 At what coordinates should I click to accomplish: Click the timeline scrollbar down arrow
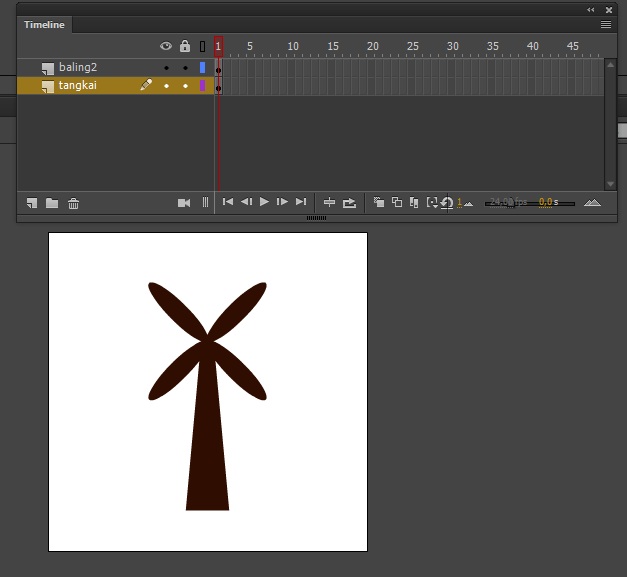(x=610, y=184)
